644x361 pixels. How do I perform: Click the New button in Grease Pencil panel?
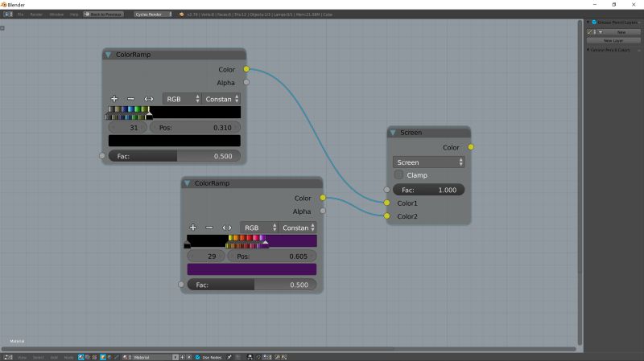pos(621,32)
